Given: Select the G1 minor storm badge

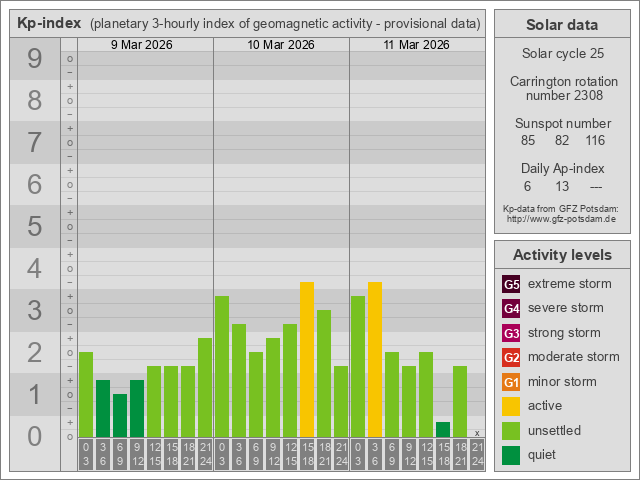Looking at the screenshot, I should pos(511,382).
